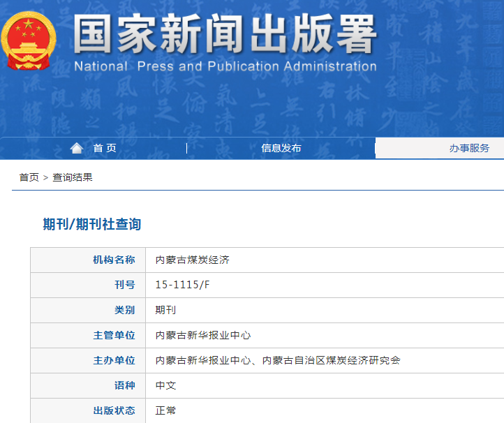This screenshot has width=504, height=423.
Task: Click the 类别 row label
Action: tap(124, 310)
